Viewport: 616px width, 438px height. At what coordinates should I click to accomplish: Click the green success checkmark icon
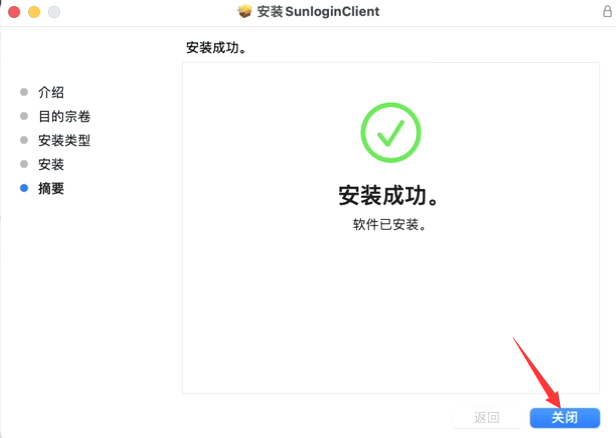click(x=391, y=132)
